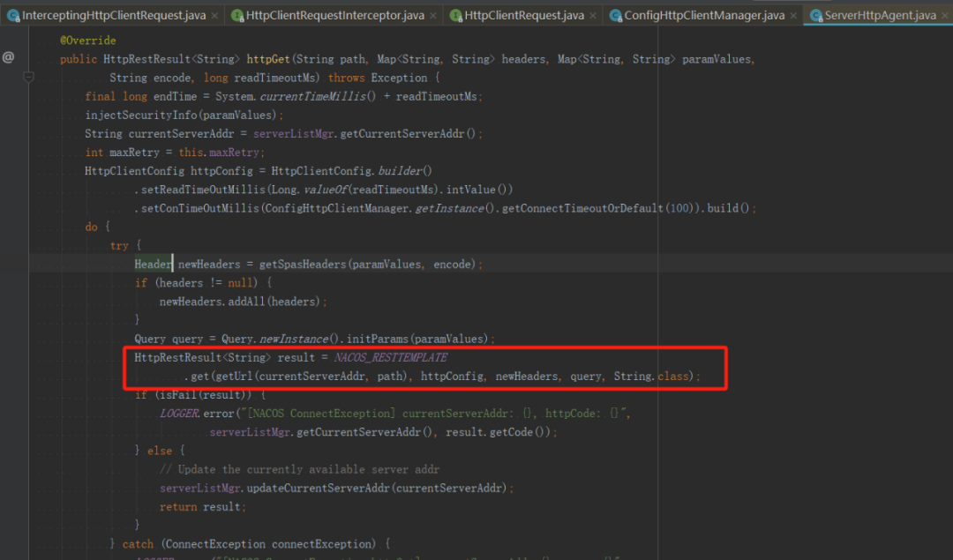Image resolution: width=953 pixels, height=560 pixels.
Task: Click the class icon on ConfigHttpClientManager.java tab
Action: coord(616,16)
